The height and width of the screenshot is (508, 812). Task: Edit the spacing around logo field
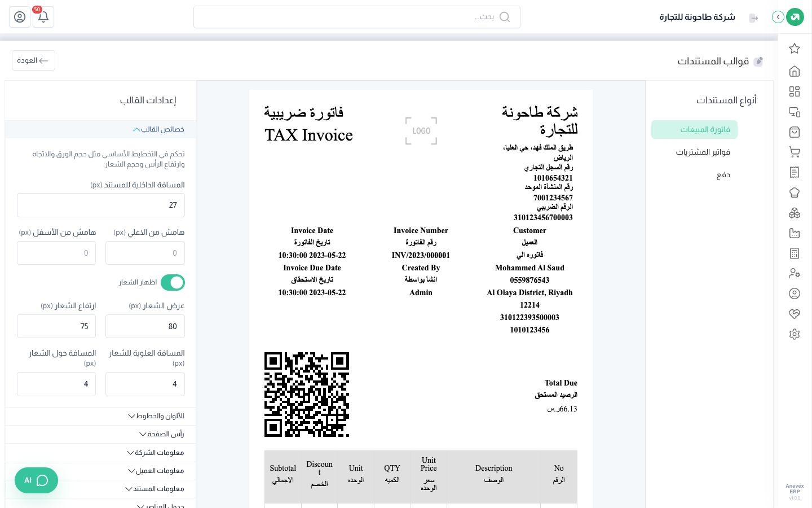pos(56,384)
